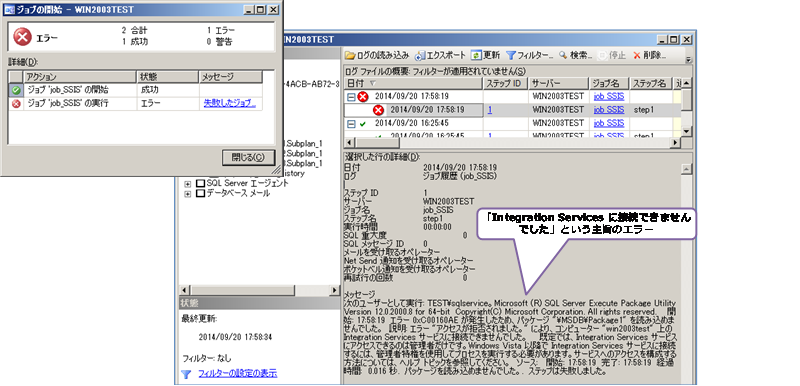Click the filter funnel icon in the status pane
800x386 pixels.
(x=186, y=374)
